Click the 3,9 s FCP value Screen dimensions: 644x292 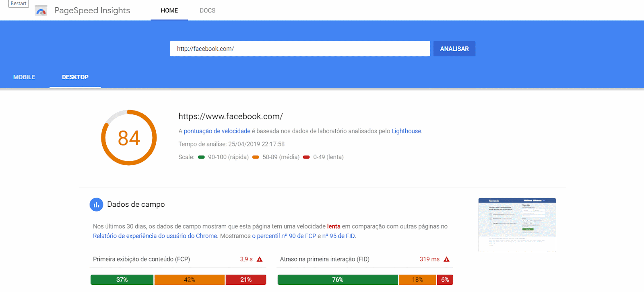[246, 259]
